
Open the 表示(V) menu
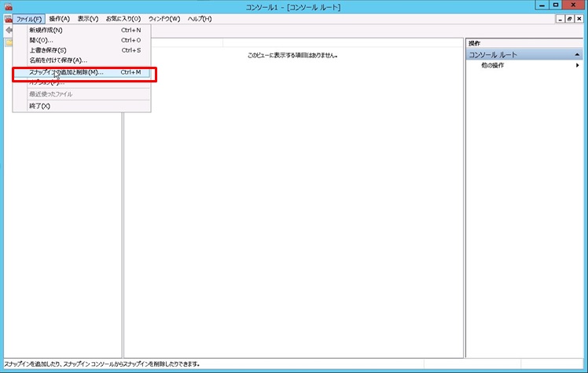(88, 18)
